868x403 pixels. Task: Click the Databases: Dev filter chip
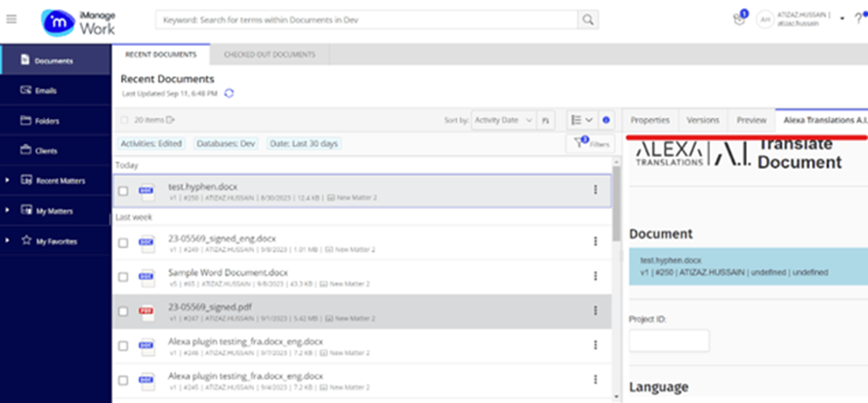[226, 144]
